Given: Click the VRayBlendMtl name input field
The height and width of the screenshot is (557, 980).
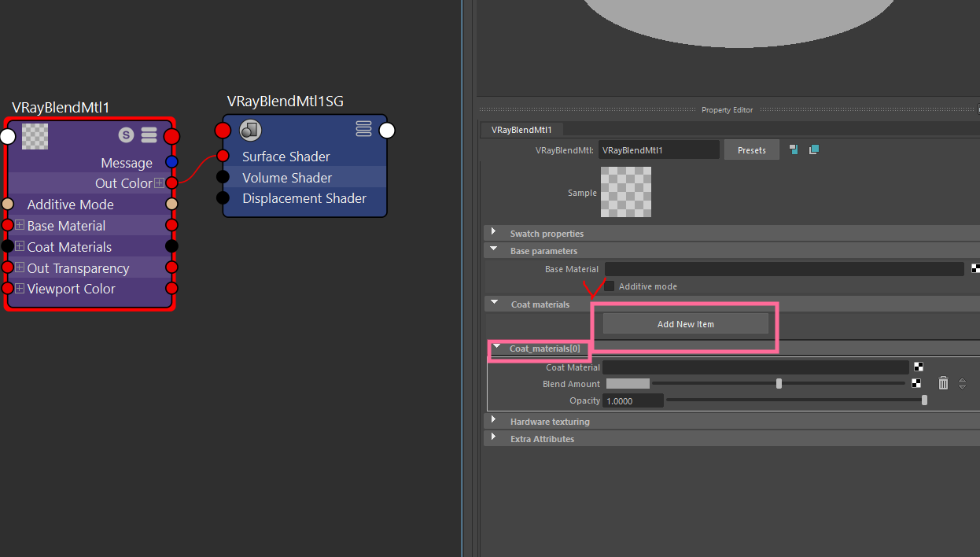Looking at the screenshot, I should [659, 149].
